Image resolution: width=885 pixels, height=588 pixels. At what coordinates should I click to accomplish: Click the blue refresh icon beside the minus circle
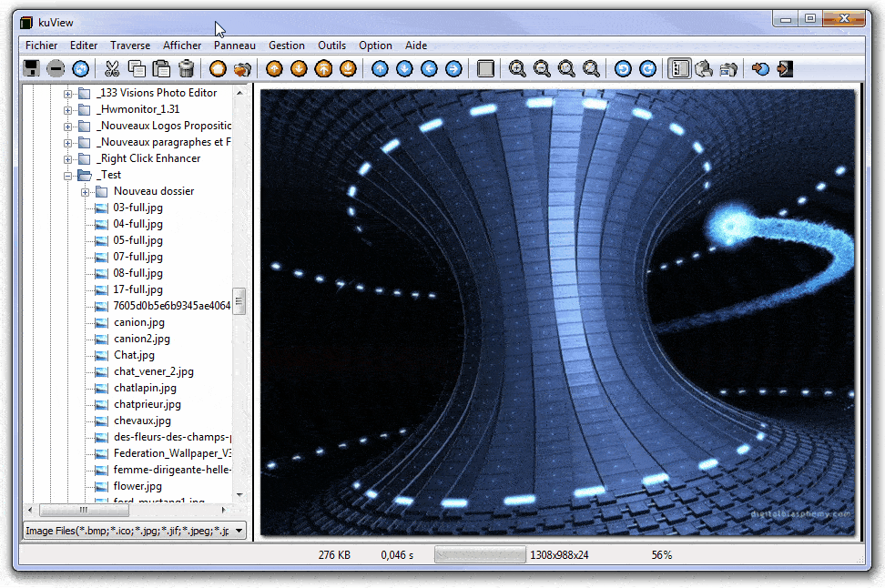[x=81, y=69]
